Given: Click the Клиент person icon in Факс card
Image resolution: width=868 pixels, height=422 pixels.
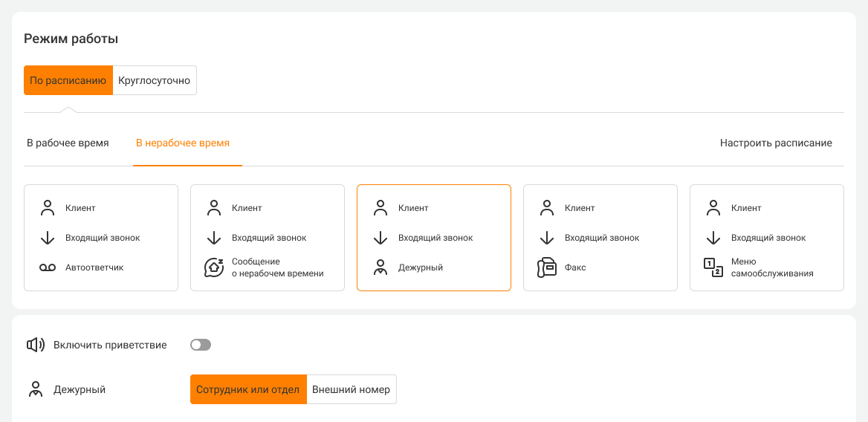Looking at the screenshot, I should coord(547,208).
